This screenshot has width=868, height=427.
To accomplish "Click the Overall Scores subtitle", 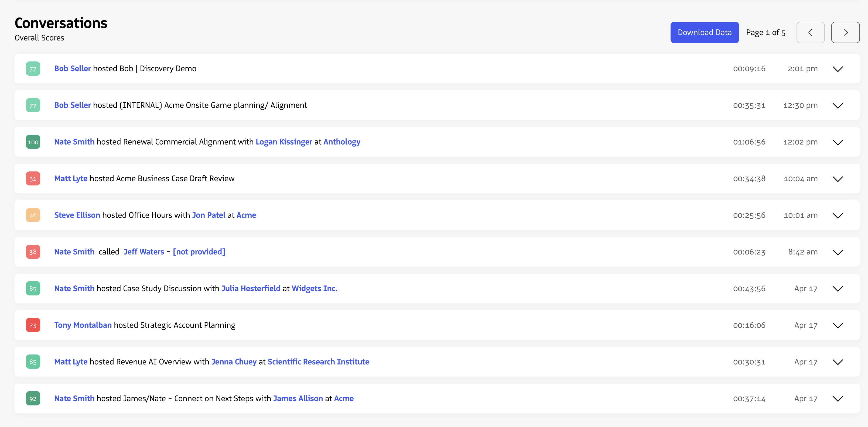I will tap(39, 38).
